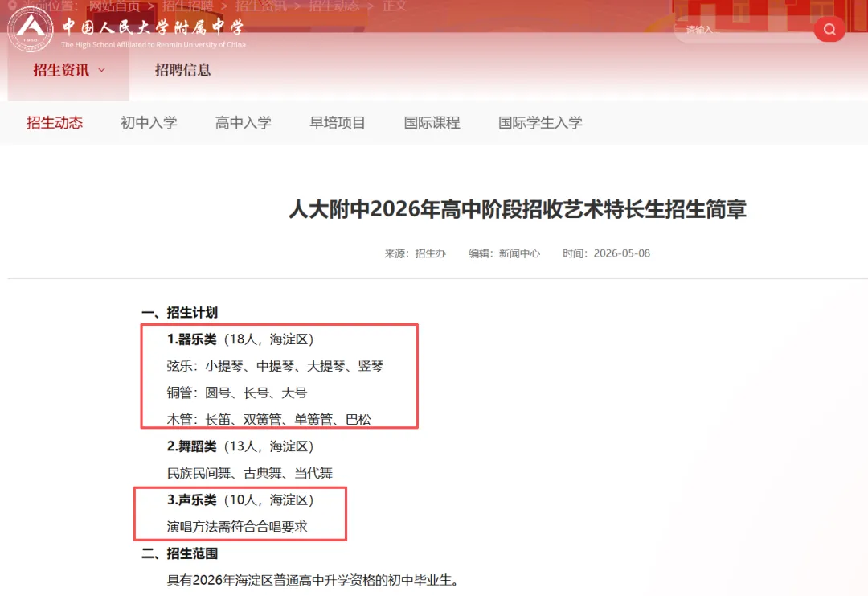The height and width of the screenshot is (596, 868).
Task: Click the line 3.声乐类（10人，海淀区）
Action: tap(241, 499)
